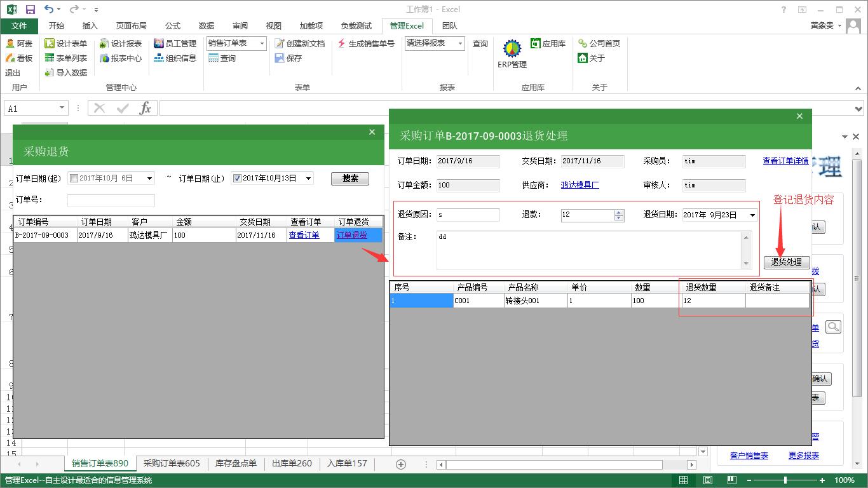Switch to the 开始 ribbon tab

pyautogui.click(x=56, y=26)
